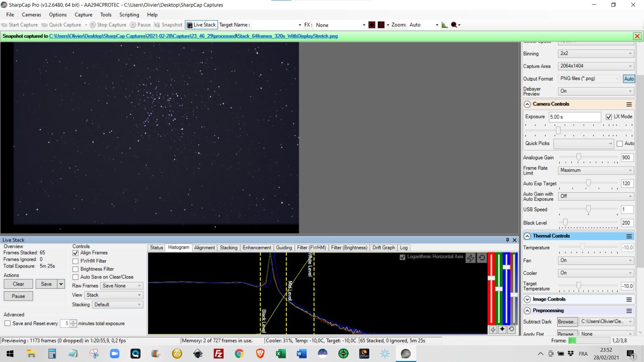Viewport: 644px width, 362px height.
Task: Pin the Live Stack panel
Action: [507, 240]
